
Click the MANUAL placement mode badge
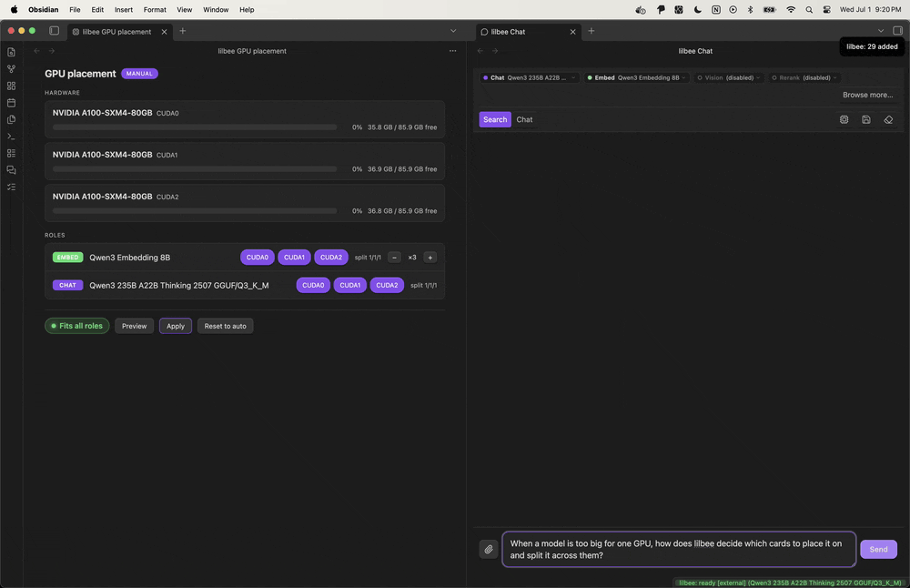point(139,74)
